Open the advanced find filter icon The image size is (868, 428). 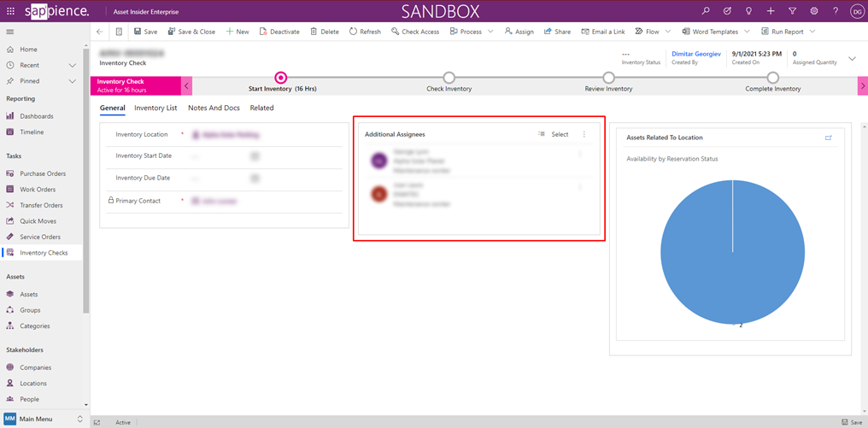(x=792, y=11)
